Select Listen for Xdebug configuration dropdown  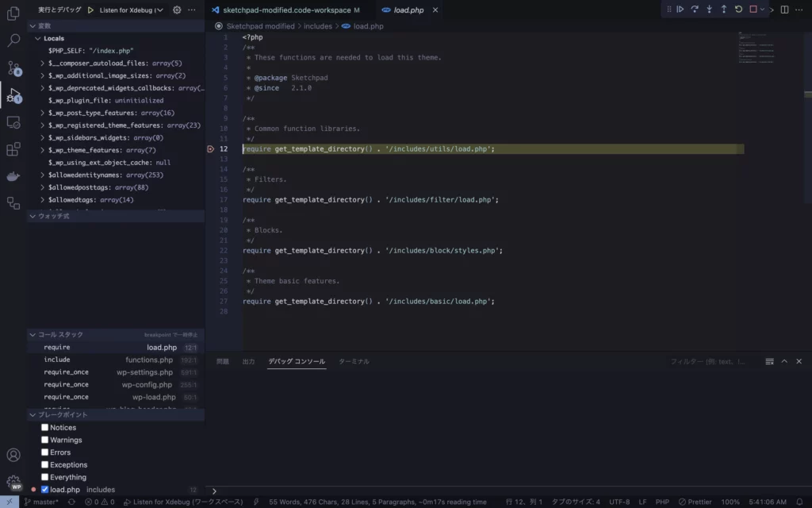[x=131, y=10]
